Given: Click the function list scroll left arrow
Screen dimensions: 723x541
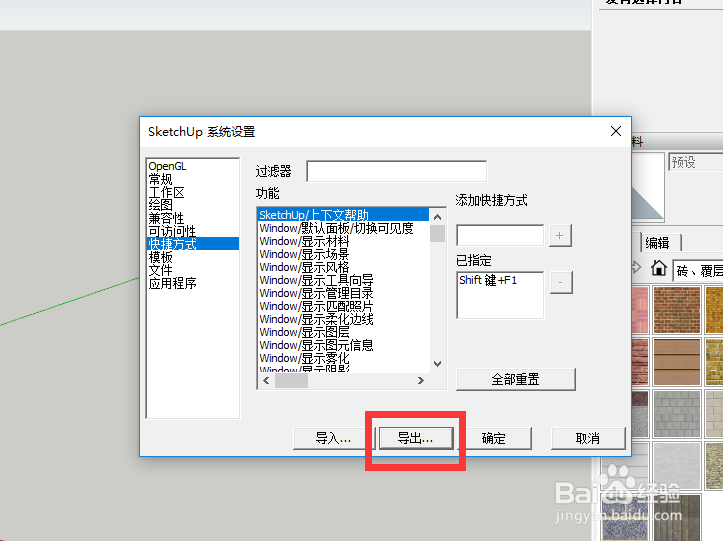Looking at the screenshot, I should click(266, 380).
